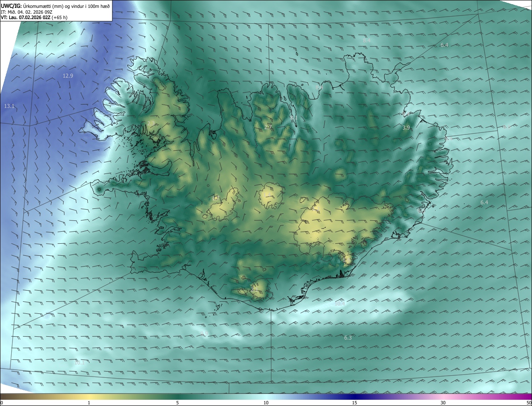Screen dimensions: 532x406
Task: Click the 10.1 value label on the map
Action: [x=79, y=363]
